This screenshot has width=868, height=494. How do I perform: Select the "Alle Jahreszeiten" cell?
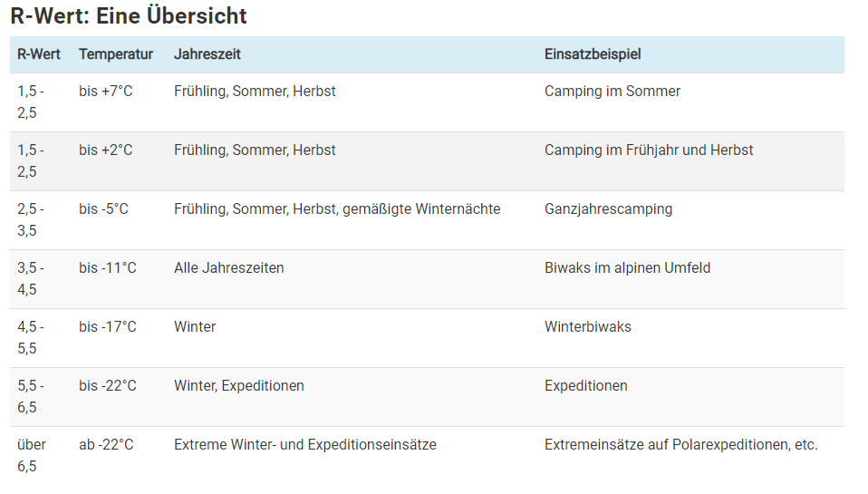click(229, 268)
